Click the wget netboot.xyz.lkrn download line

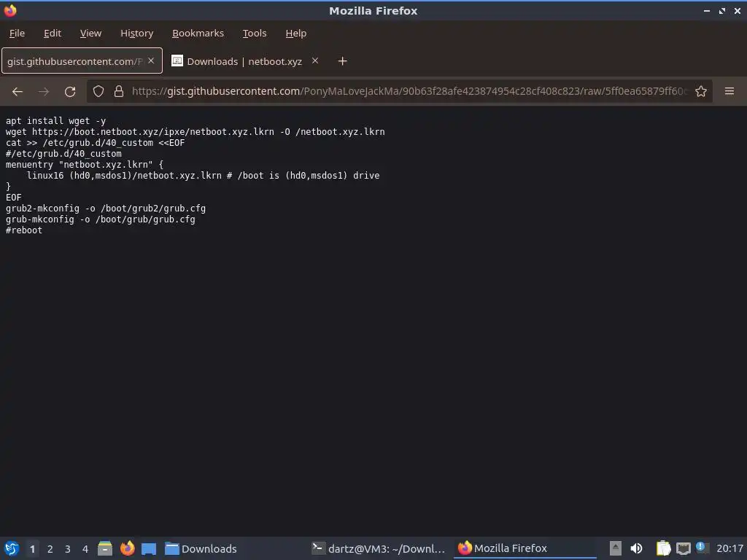(196, 132)
